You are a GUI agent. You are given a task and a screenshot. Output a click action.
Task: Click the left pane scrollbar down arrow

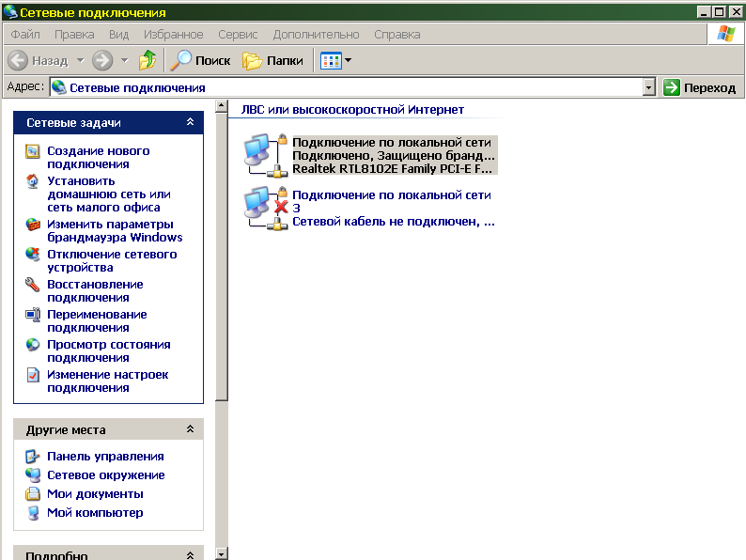coord(222,553)
